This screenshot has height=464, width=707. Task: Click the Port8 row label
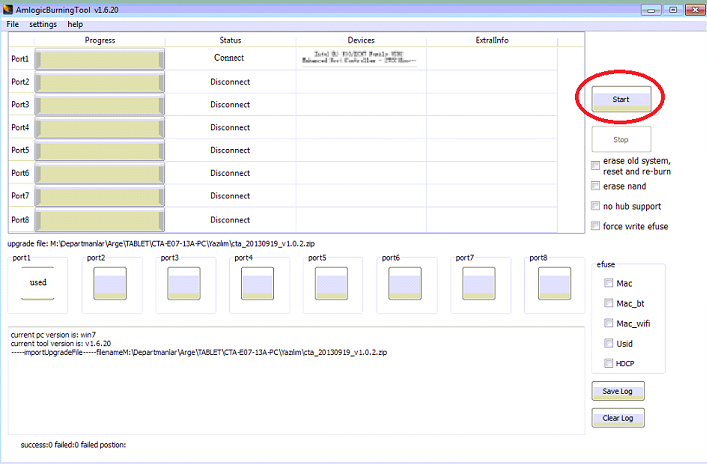point(20,220)
